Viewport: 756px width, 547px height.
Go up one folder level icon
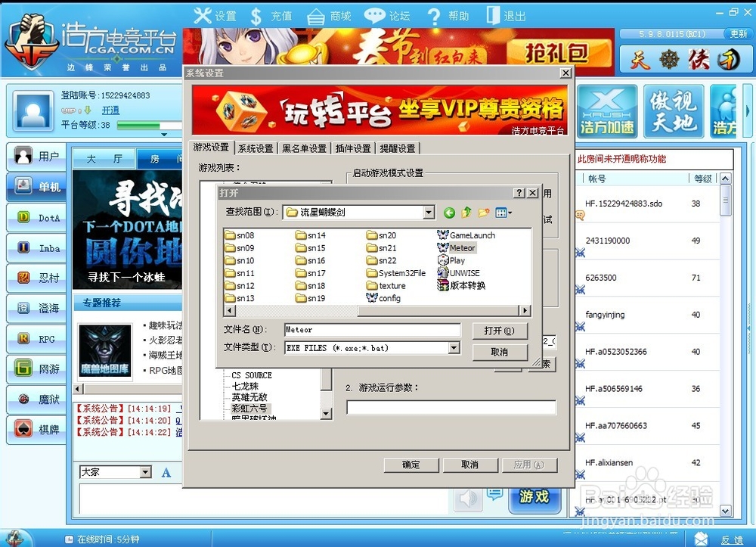[466, 213]
